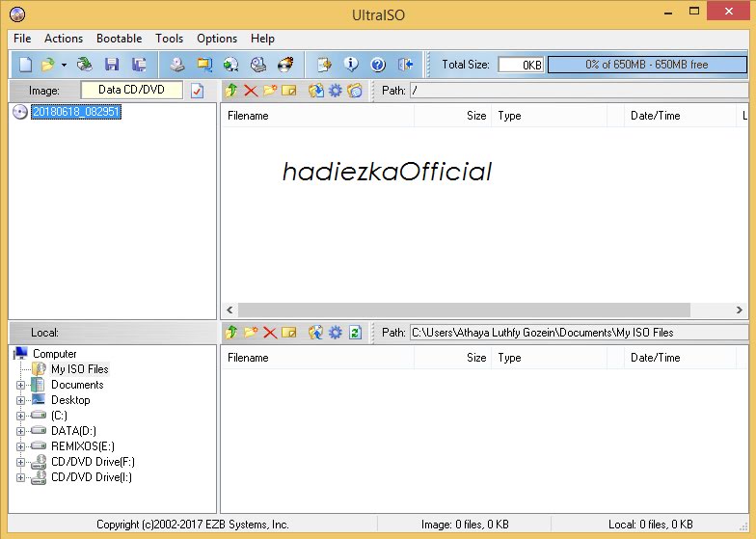This screenshot has width=756, height=539.
Task: Click the Mount to virtual drive icon
Action: (258, 64)
